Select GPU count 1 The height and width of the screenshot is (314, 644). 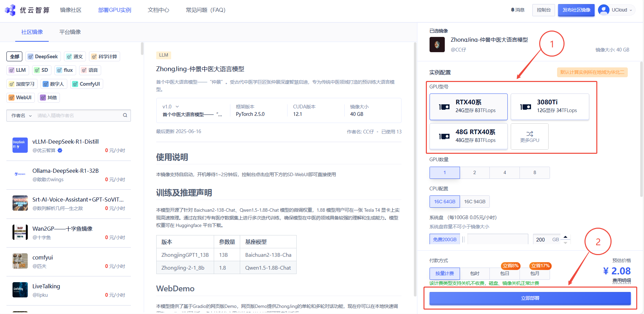pyautogui.click(x=444, y=173)
